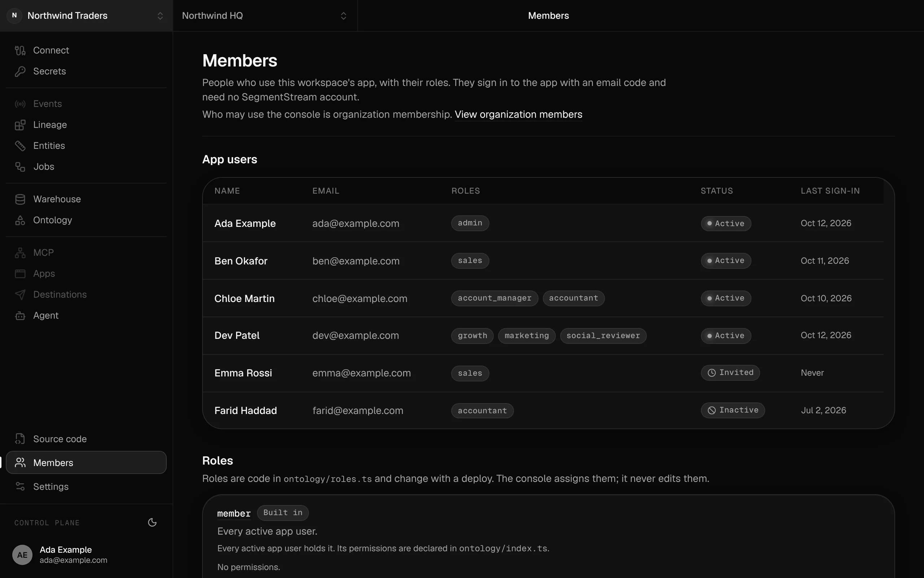Select the Chloe Martin name cell
Image resolution: width=924 pixels, height=578 pixels.
point(244,298)
